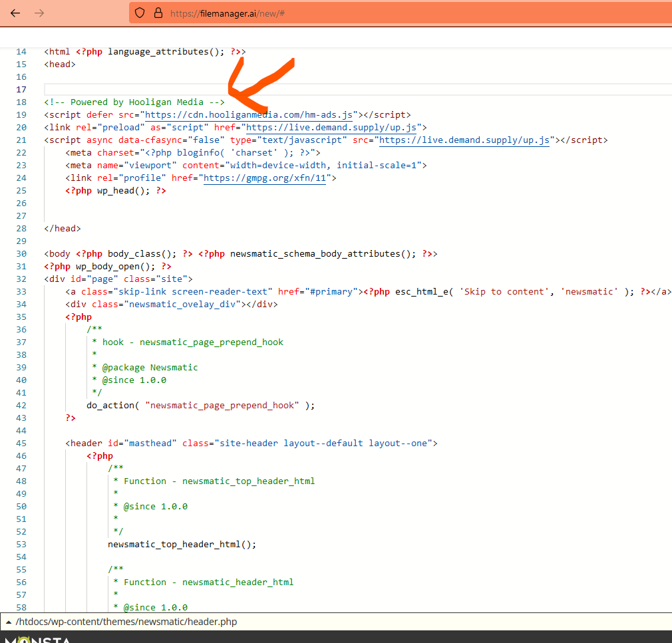
Task: Click line number 28 in the gutter
Action: pyautogui.click(x=21, y=228)
